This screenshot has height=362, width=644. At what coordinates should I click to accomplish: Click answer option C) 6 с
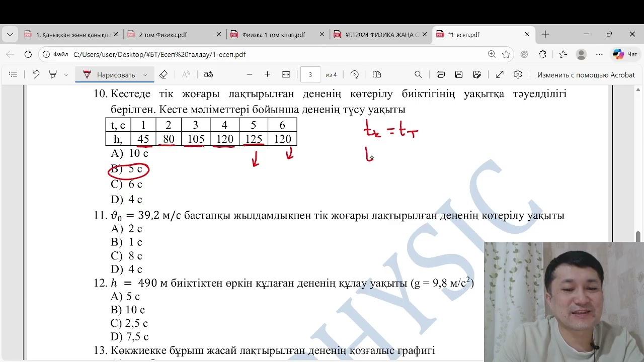click(x=126, y=184)
